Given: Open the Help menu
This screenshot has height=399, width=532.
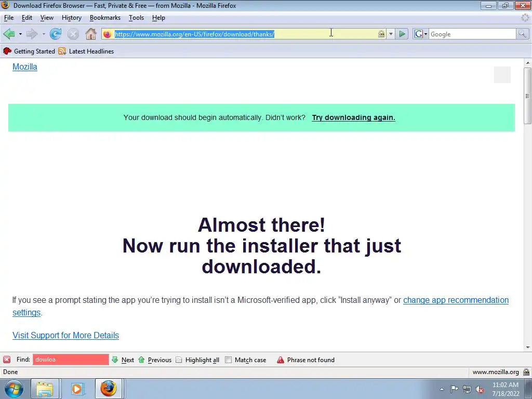Looking at the screenshot, I should 158,18.
